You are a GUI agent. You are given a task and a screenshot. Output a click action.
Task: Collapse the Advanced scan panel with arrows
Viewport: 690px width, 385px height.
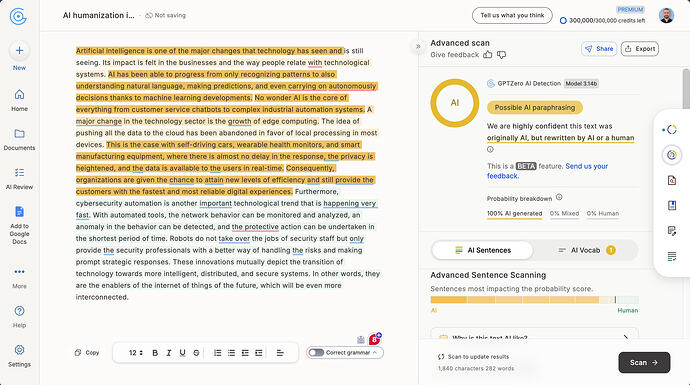coord(418,46)
